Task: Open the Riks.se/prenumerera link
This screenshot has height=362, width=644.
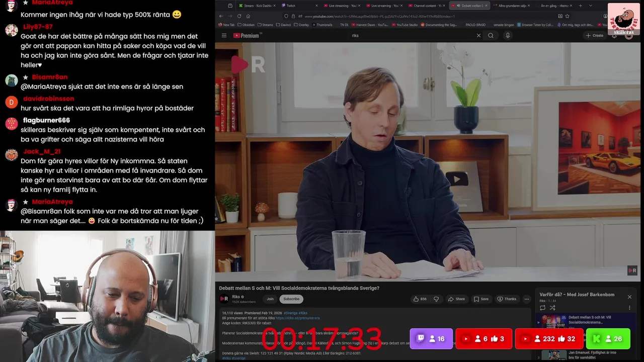Action: pos(297,318)
